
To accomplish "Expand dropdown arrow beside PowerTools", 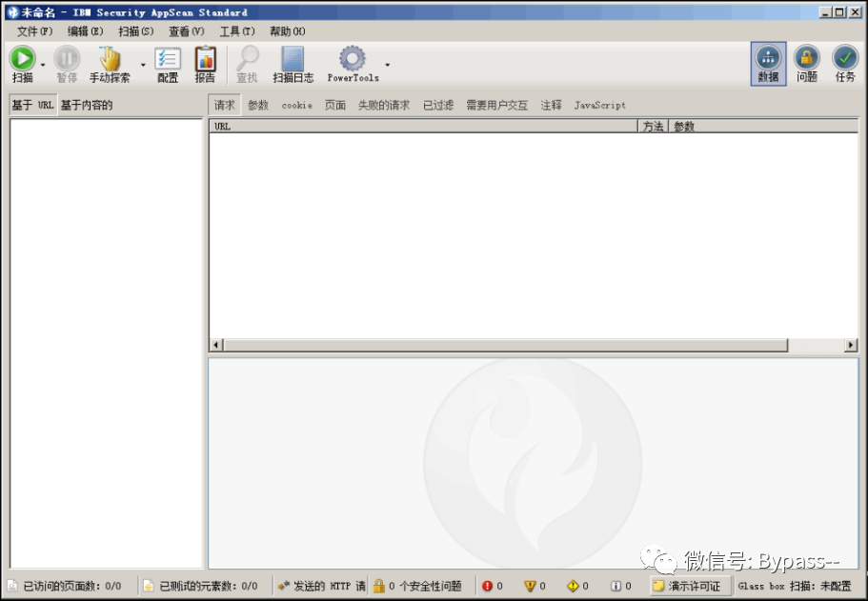I will (x=388, y=65).
